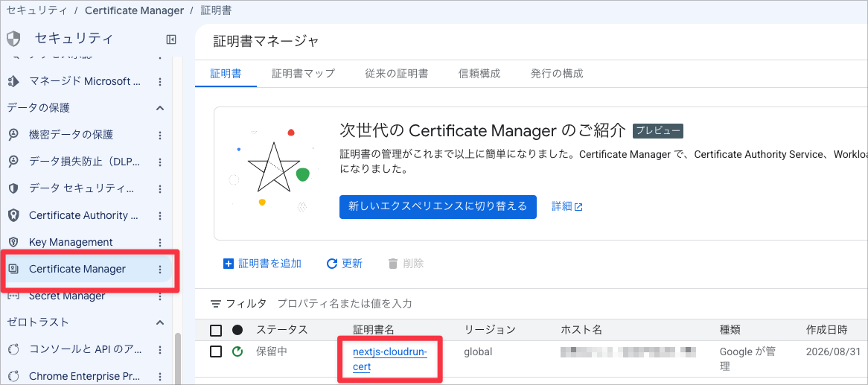This screenshot has height=385, width=868.
Task: Click 新しいエクスペリエンスに切り替える button
Action: click(x=438, y=206)
